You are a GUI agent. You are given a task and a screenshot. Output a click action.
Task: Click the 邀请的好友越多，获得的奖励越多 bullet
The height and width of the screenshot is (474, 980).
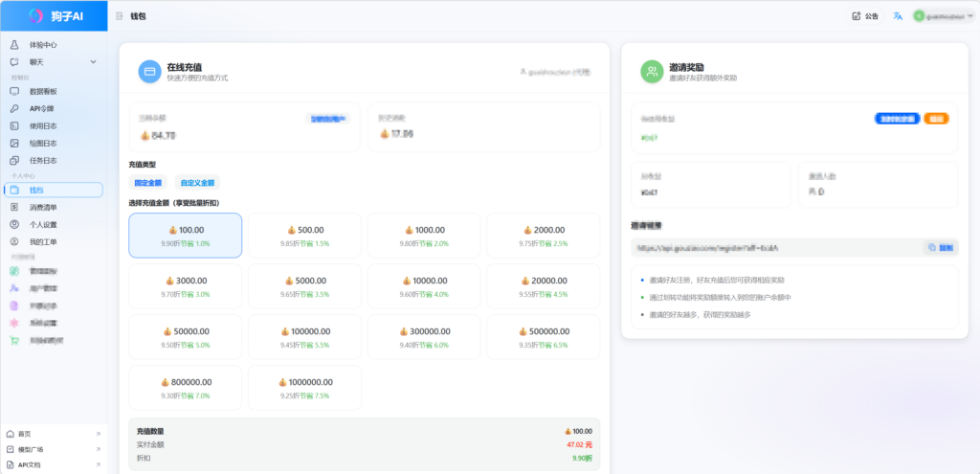click(700, 314)
